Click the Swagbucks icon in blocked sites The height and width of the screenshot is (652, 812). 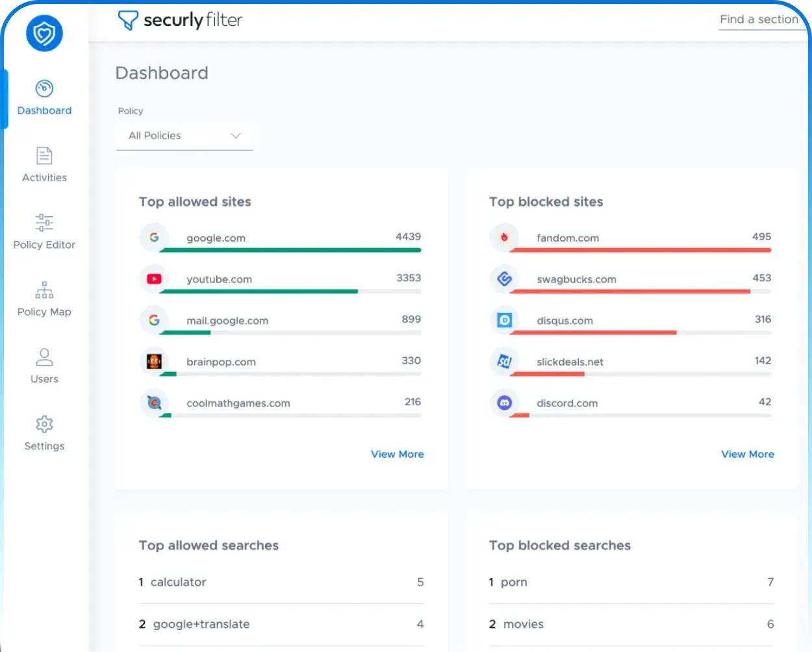[x=504, y=279]
